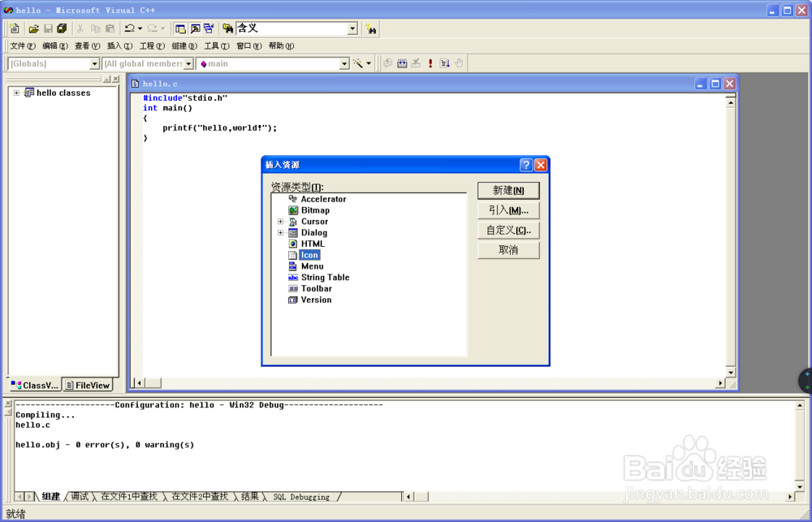Open the 插入(I) menu
The width and height of the screenshot is (812, 522).
(119, 46)
